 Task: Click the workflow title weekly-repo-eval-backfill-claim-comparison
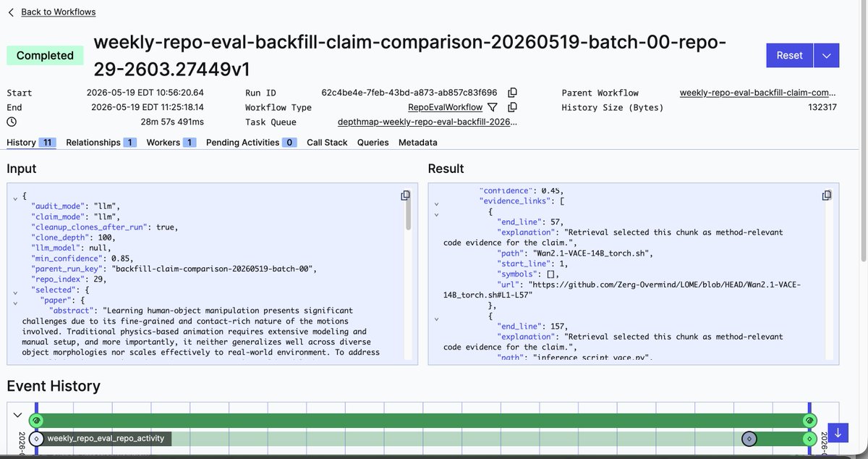409,55
